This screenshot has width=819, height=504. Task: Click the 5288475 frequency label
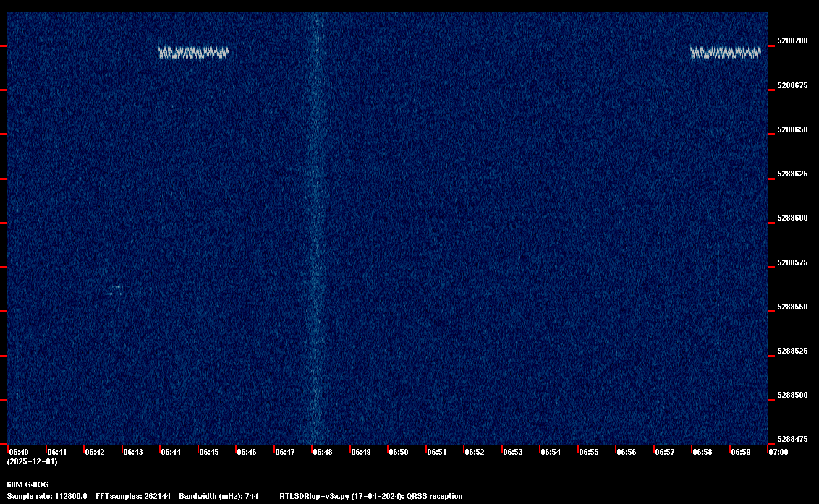792,439
